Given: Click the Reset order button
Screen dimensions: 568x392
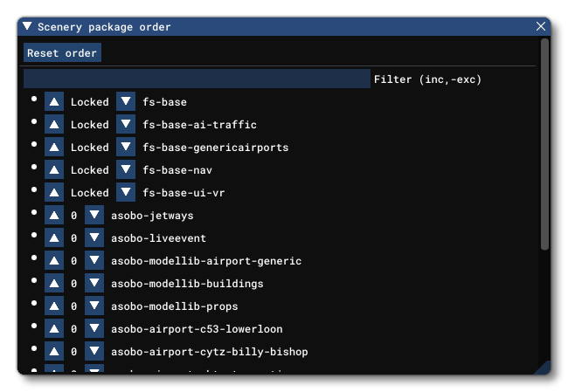Looking at the screenshot, I should 62,53.
